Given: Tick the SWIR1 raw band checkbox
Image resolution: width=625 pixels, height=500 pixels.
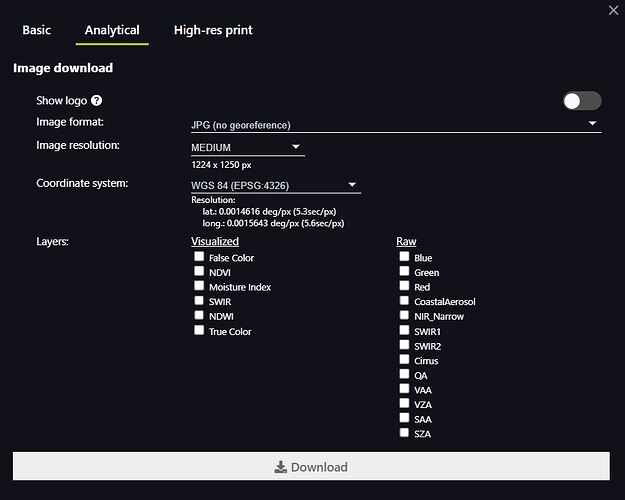Looking at the screenshot, I should click(x=404, y=330).
